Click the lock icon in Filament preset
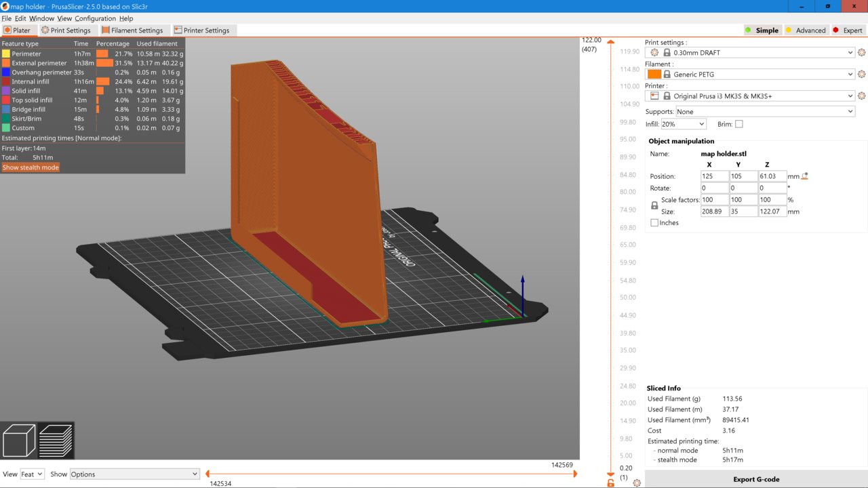This screenshot has width=868, height=488. click(667, 74)
